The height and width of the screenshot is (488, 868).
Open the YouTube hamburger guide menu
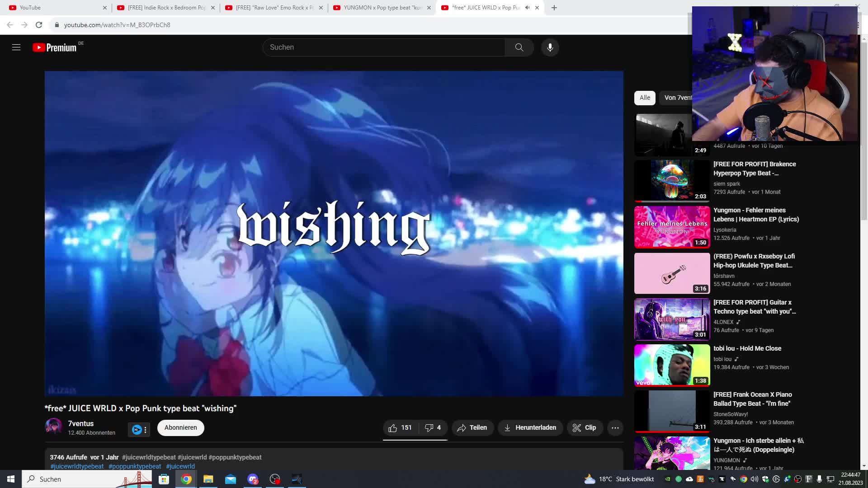[x=16, y=47]
